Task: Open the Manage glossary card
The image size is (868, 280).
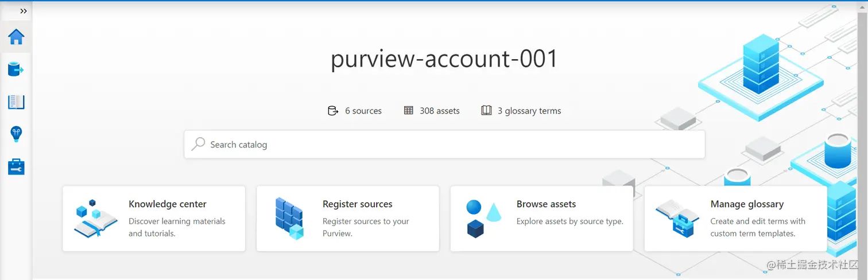Action: coord(736,218)
